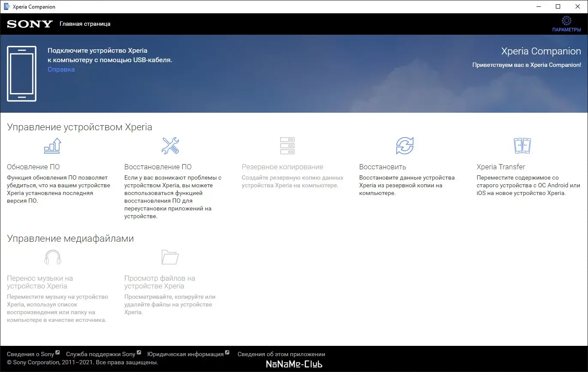This screenshot has height=372, width=588.
Task: Select the Восстановить heading
Action: pos(383,167)
